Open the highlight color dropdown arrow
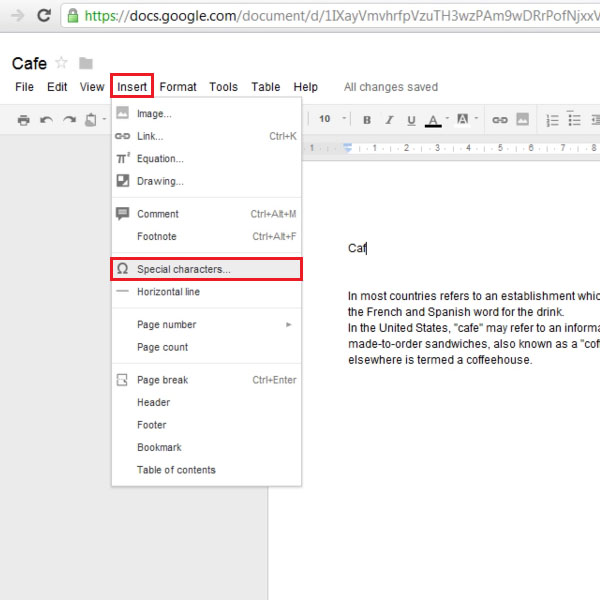600x600 pixels. (476, 118)
